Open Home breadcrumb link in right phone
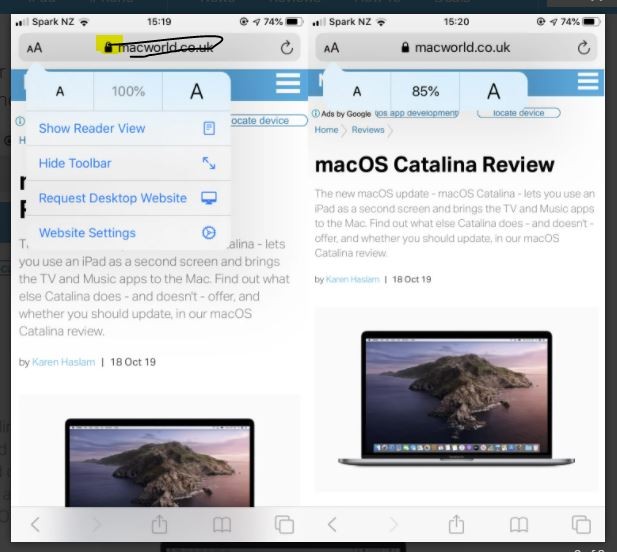Image resolution: width=617 pixels, height=552 pixels. pyautogui.click(x=326, y=130)
